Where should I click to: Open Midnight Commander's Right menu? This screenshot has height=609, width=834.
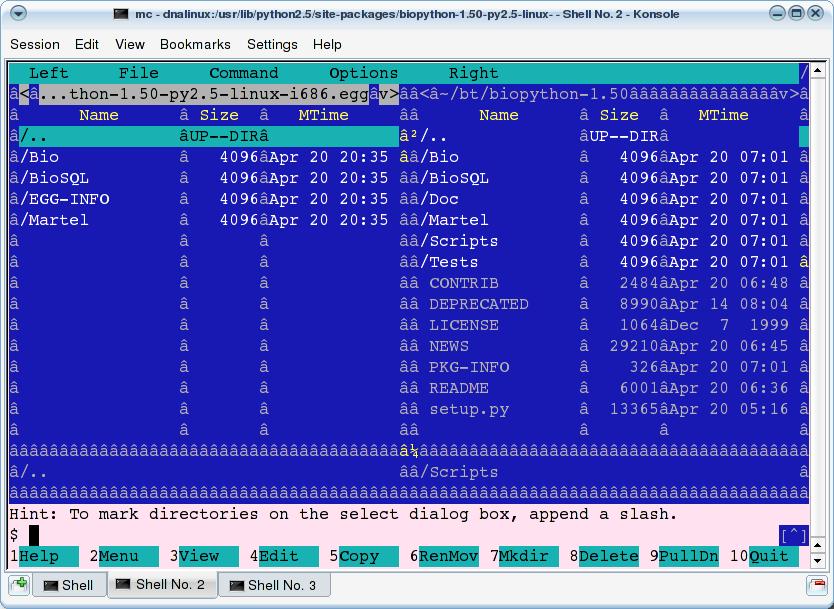pos(473,73)
